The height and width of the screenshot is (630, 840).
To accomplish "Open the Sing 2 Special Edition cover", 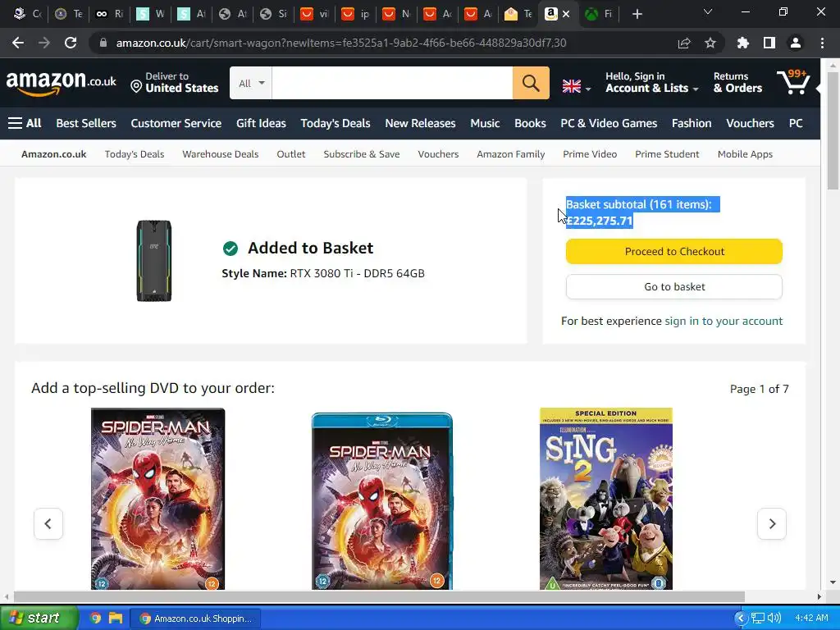I will point(606,499).
